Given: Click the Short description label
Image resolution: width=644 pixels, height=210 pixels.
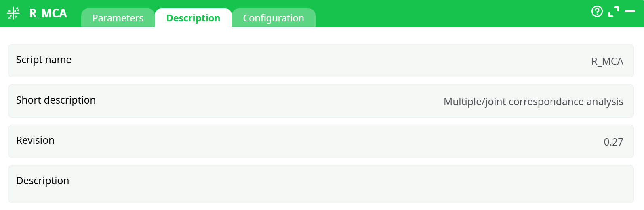Looking at the screenshot, I should [x=56, y=100].
